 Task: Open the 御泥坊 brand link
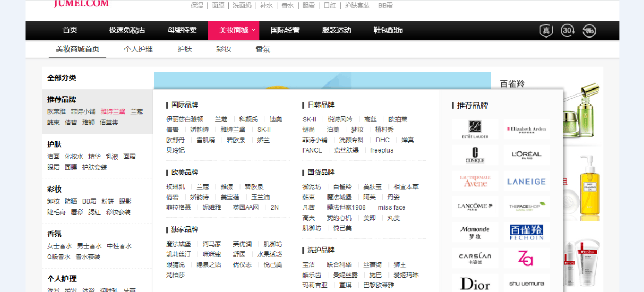click(312, 187)
